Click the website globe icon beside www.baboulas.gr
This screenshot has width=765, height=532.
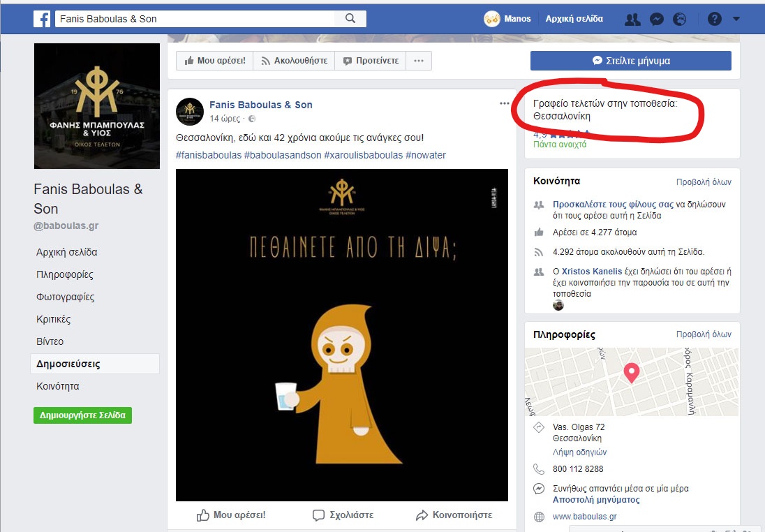pyautogui.click(x=539, y=517)
